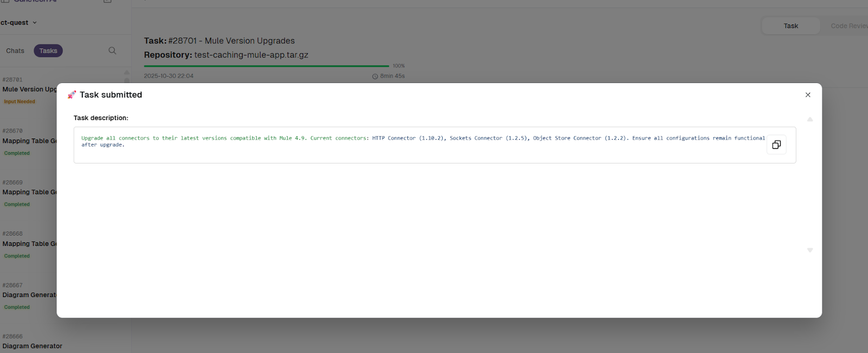868x353 pixels.
Task: Click the 2025-10-30 22:04 timestamp
Action: [169, 76]
